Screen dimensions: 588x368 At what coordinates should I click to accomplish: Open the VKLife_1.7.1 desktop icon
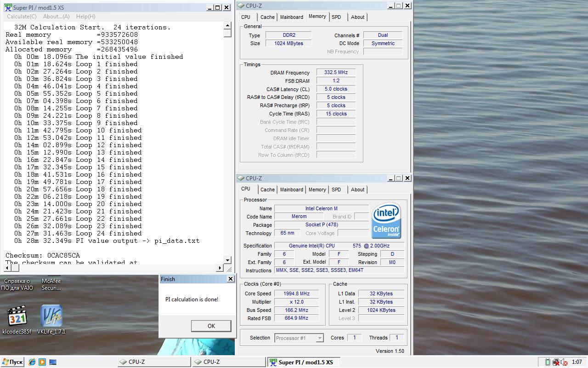(x=51, y=320)
